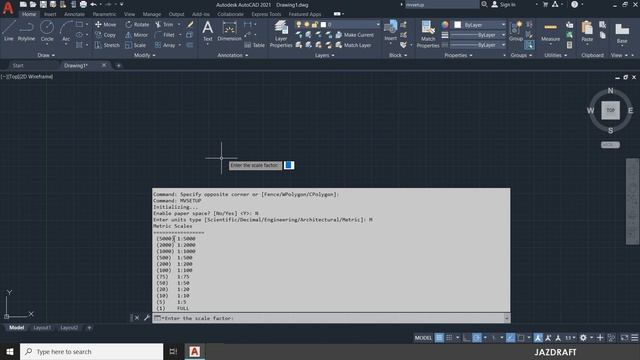Open Layer Properties manager
This screenshot has height=360, width=640.
[x=281, y=34]
